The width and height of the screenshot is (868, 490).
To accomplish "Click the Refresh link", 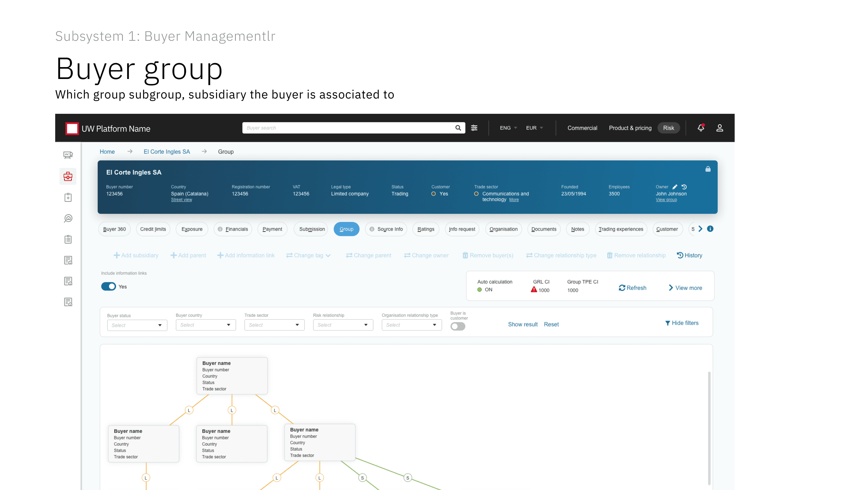I will [x=632, y=288].
